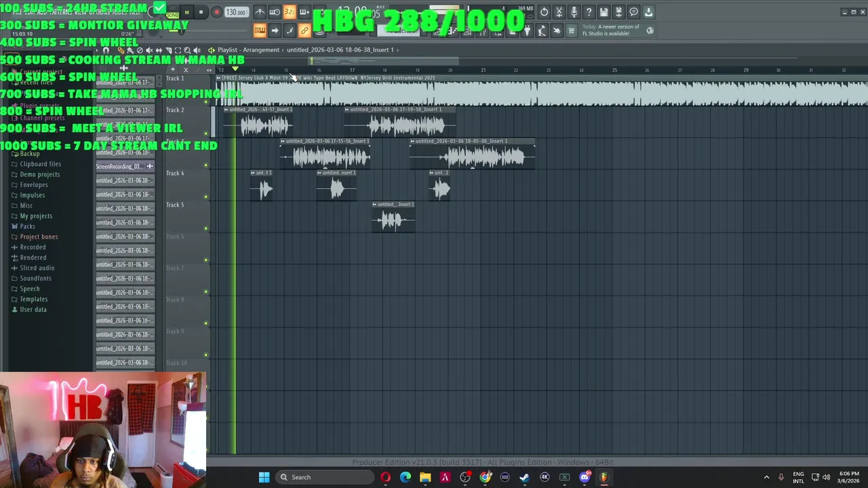Toggle the 3-2-1 countdown before recording
The image size is (868, 488).
[x=290, y=12]
